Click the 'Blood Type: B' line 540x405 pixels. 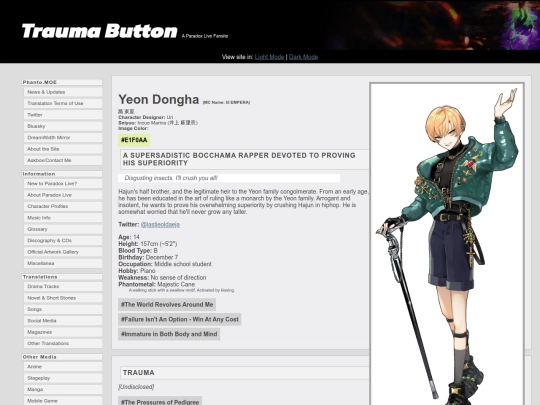138,251
